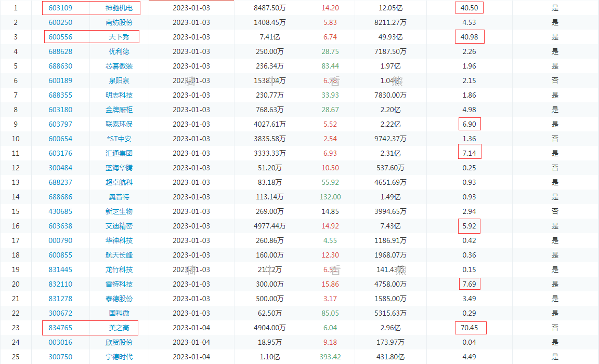Screen dimensions: 599x364
Task: Click the 芯碁微装 name link
Action: 119,66
